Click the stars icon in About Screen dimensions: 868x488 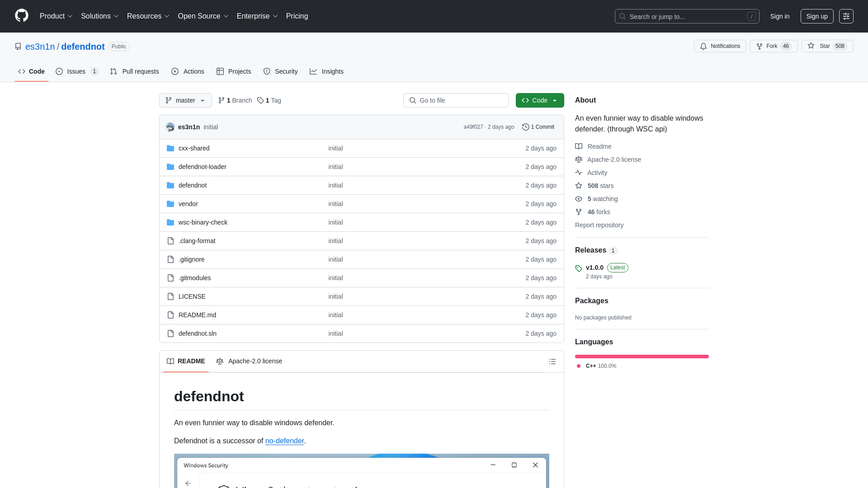(x=579, y=186)
